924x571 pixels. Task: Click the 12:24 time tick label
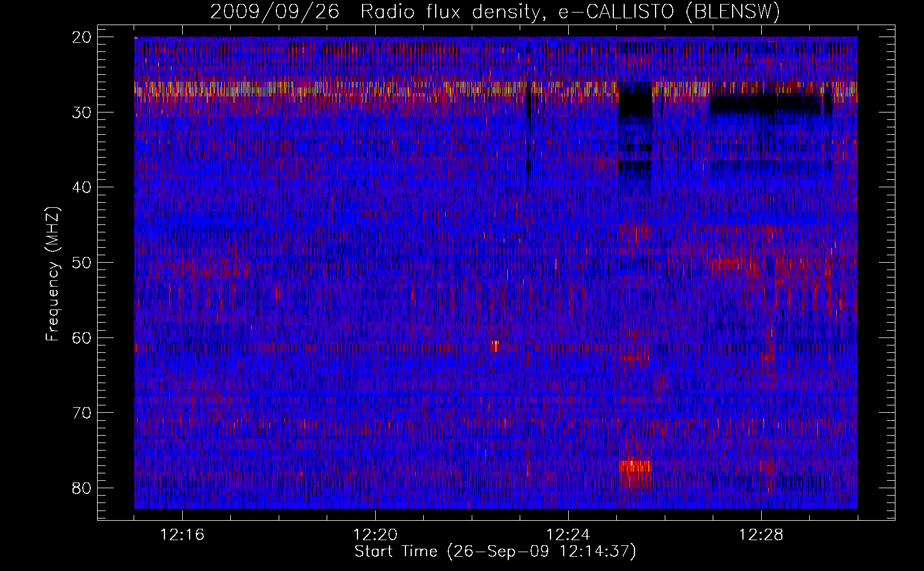[568, 535]
